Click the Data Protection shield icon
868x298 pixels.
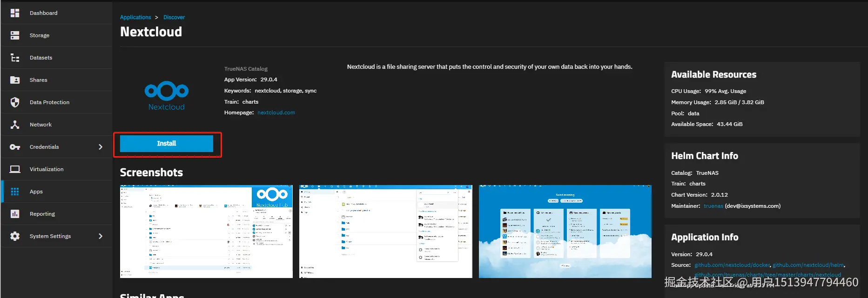point(15,102)
